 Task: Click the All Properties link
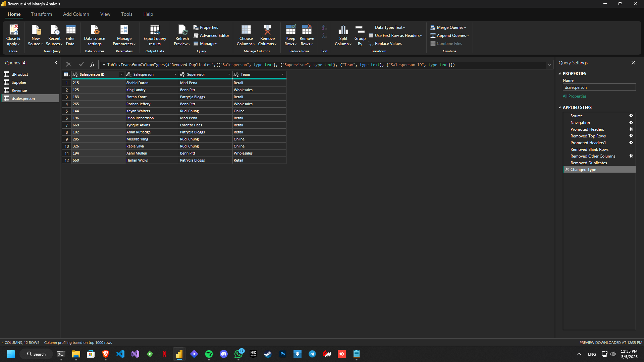coord(575,96)
